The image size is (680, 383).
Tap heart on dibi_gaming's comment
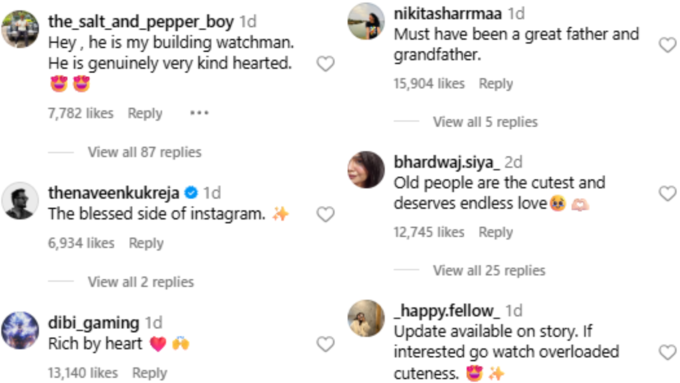pos(325,344)
